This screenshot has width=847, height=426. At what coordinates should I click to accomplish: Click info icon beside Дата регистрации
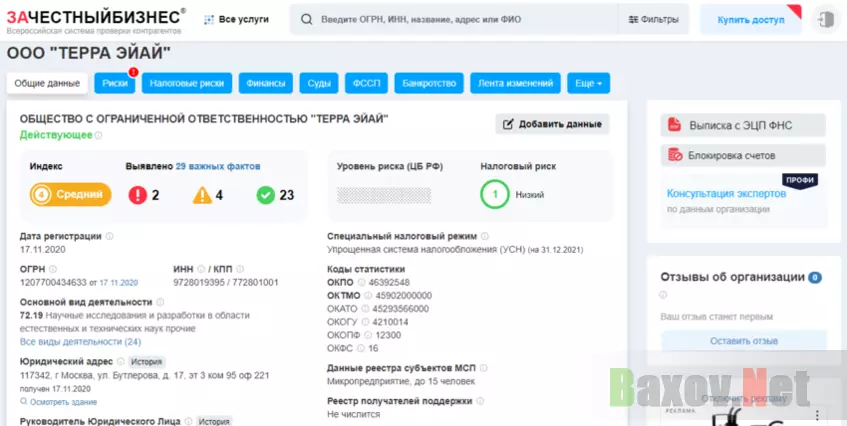pos(110,236)
